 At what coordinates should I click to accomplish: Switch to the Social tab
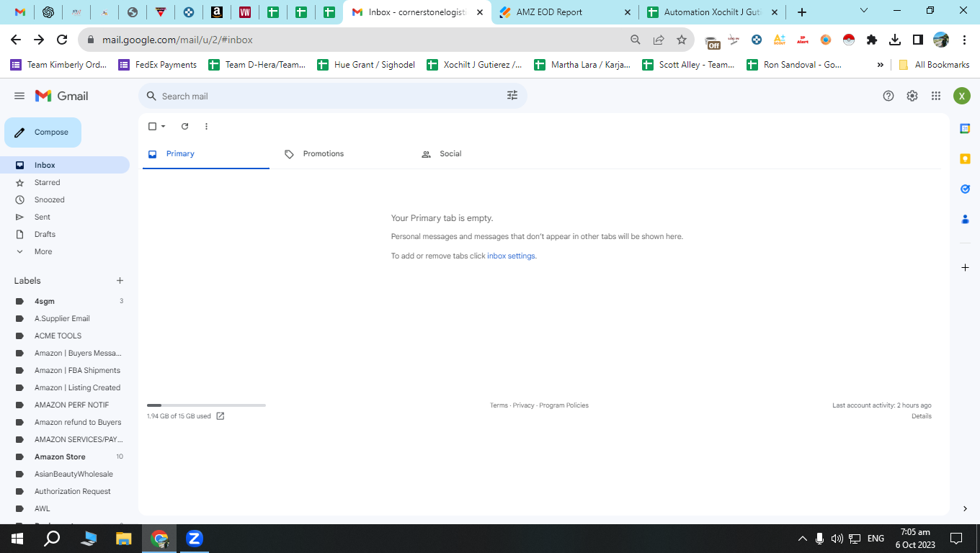[480, 154]
